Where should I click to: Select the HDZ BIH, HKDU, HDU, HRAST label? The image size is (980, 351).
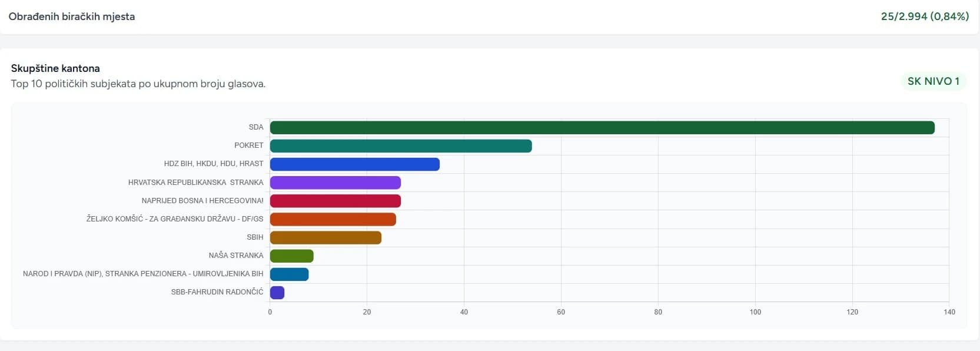point(214,164)
